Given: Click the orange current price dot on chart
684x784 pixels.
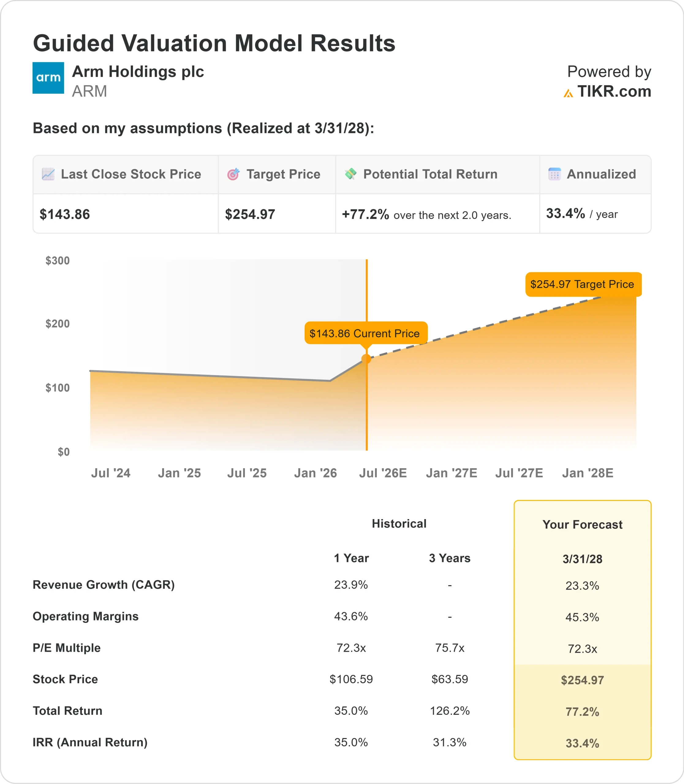Looking at the screenshot, I should click(x=366, y=359).
